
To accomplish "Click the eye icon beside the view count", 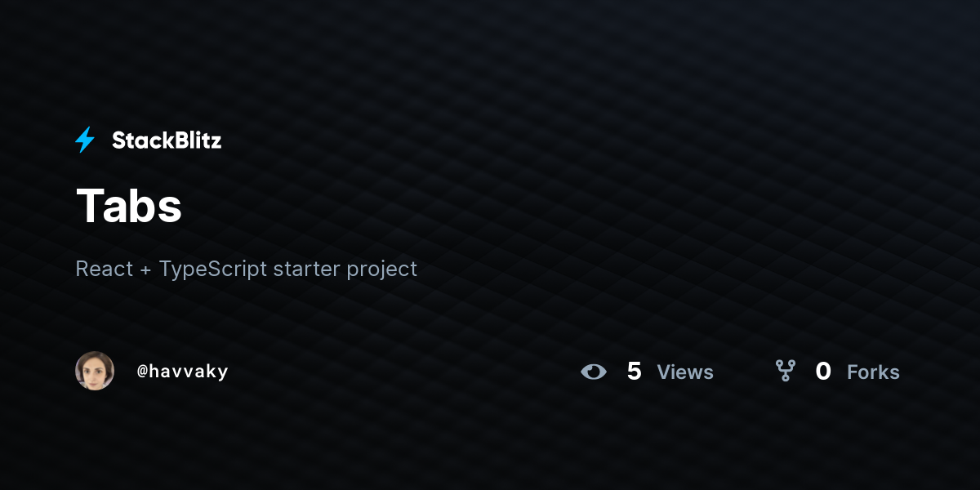I will (594, 372).
